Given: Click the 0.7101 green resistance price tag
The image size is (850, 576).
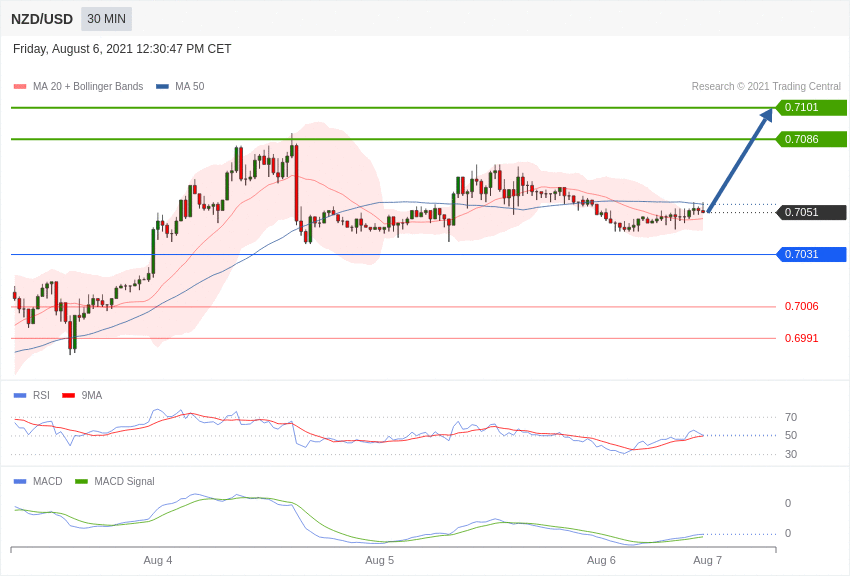Looking at the screenshot, I should (811, 107).
